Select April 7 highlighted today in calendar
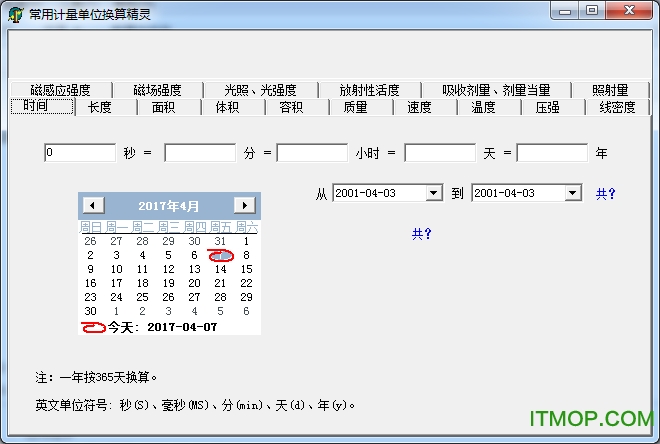This screenshot has width=660, height=444. coord(221,255)
